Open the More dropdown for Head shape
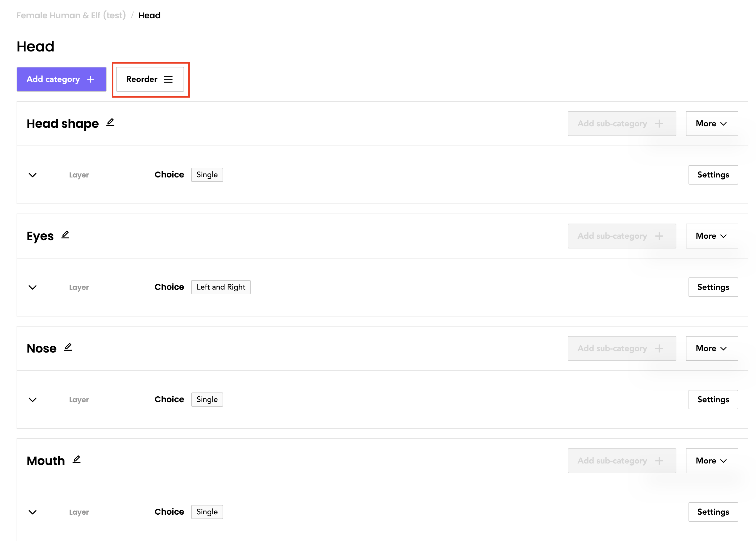The image size is (756, 546). click(x=711, y=124)
